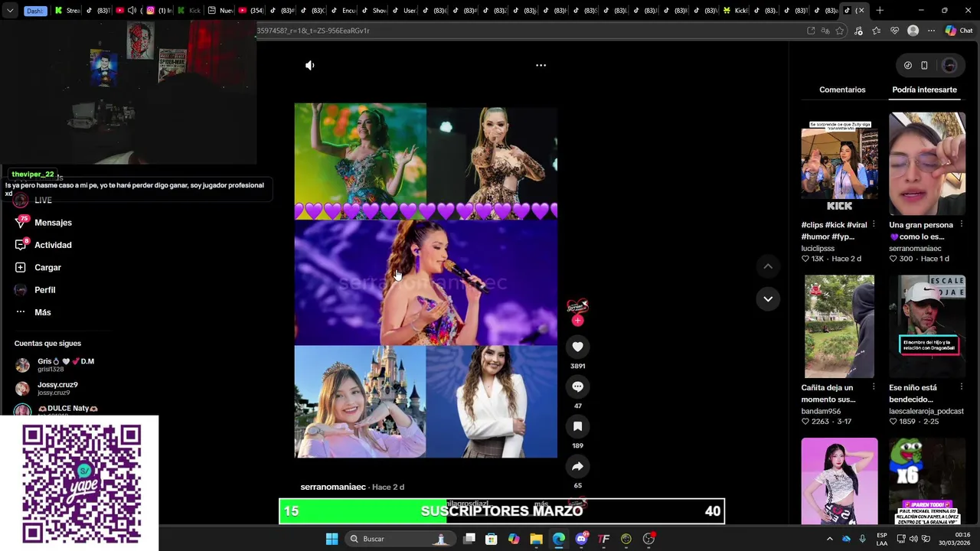Expand the Más menu in sidebar
This screenshot has width=980, height=551.
[x=42, y=312]
